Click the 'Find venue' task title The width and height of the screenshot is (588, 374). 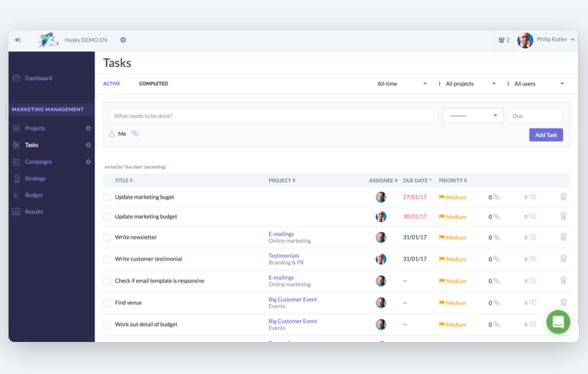coord(128,303)
